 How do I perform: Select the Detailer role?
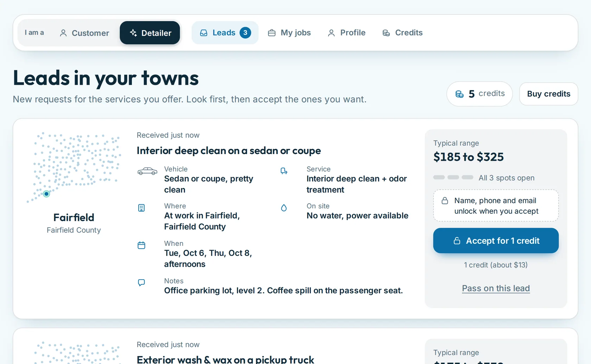(x=150, y=33)
